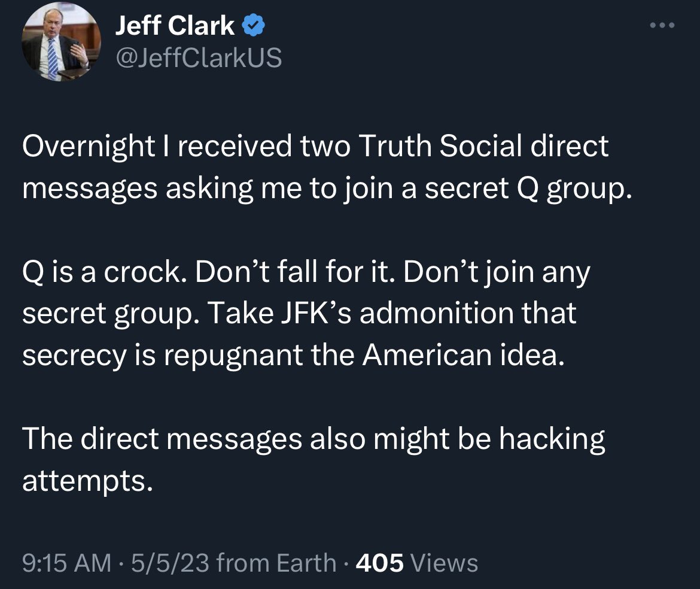
Task: Click the "American idea" phrase
Action: (462, 356)
